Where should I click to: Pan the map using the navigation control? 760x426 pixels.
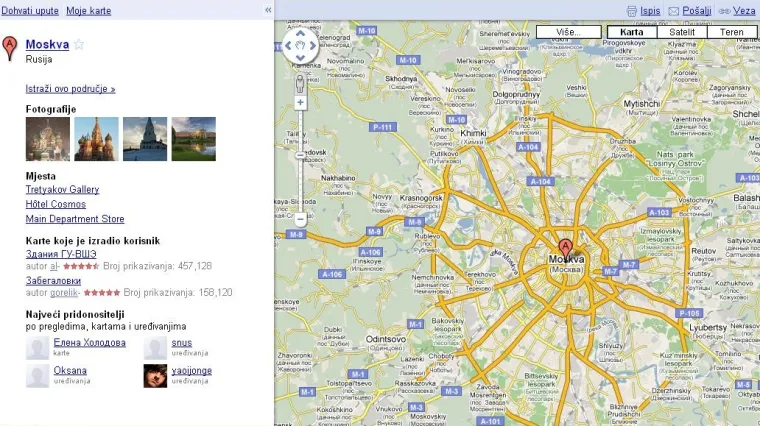(x=300, y=44)
